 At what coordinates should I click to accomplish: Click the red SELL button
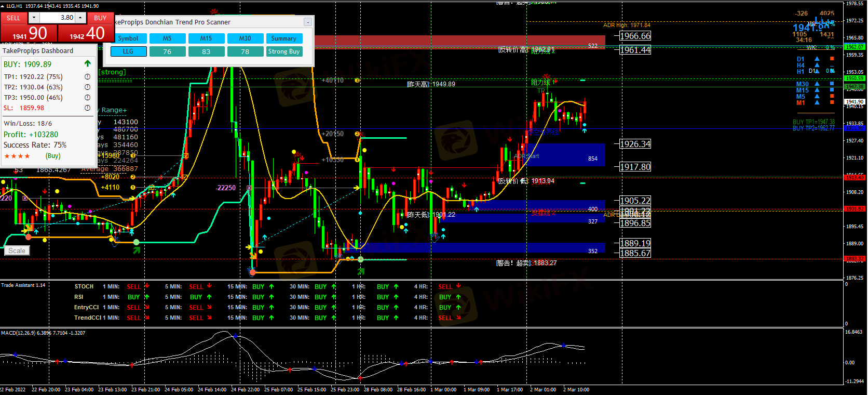point(13,18)
